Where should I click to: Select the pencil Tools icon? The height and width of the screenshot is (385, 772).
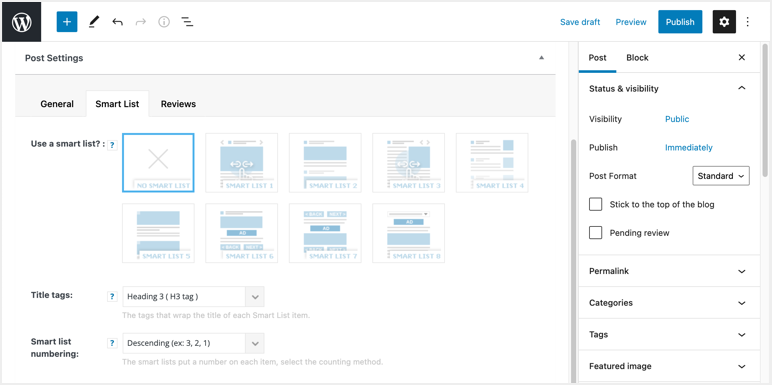[94, 22]
